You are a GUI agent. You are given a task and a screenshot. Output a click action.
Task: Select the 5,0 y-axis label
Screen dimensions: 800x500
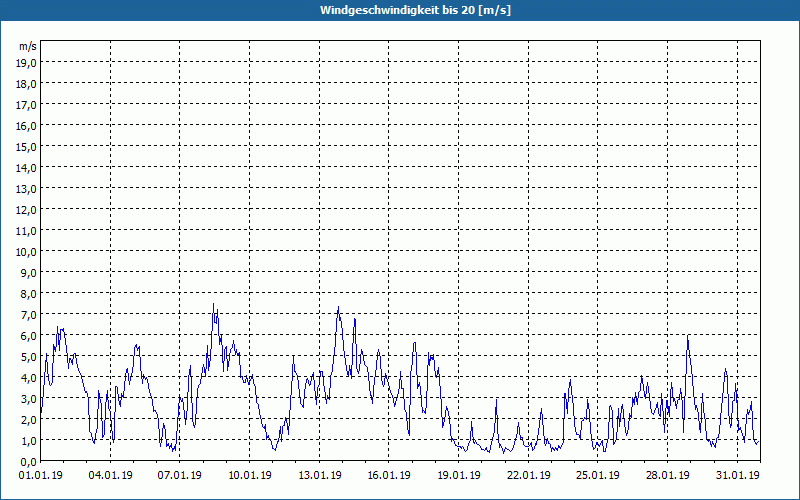pyautogui.click(x=30, y=357)
